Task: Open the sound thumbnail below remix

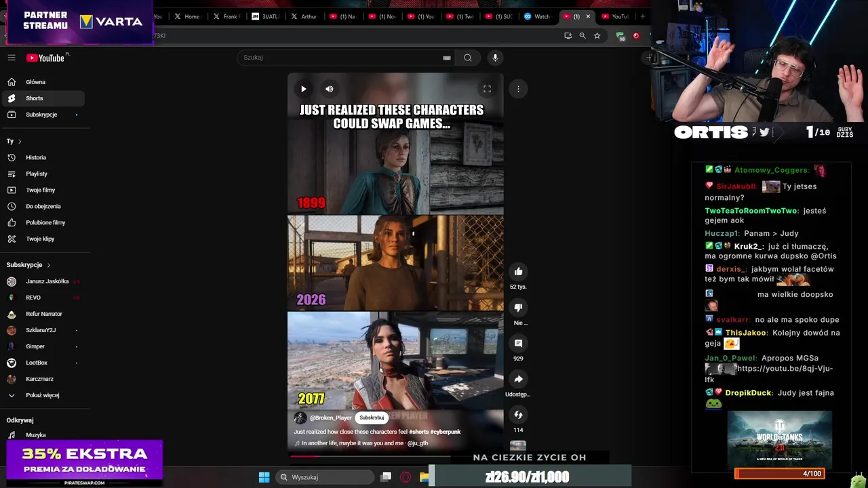Action: pos(518,445)
